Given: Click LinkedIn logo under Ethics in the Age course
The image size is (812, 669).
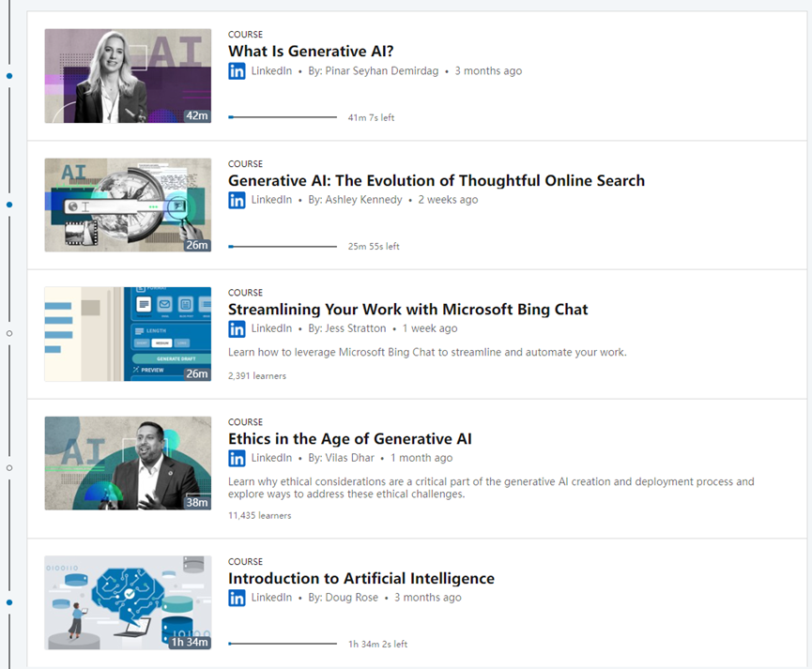Looking at the screenshot, I should [237, 458].
